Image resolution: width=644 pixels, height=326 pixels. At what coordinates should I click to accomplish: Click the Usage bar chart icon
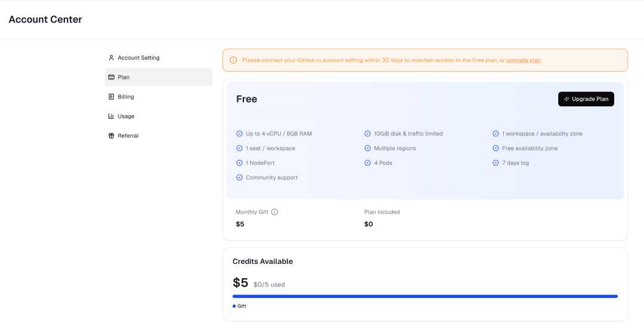pyautogui.click(x=111, y=116)
